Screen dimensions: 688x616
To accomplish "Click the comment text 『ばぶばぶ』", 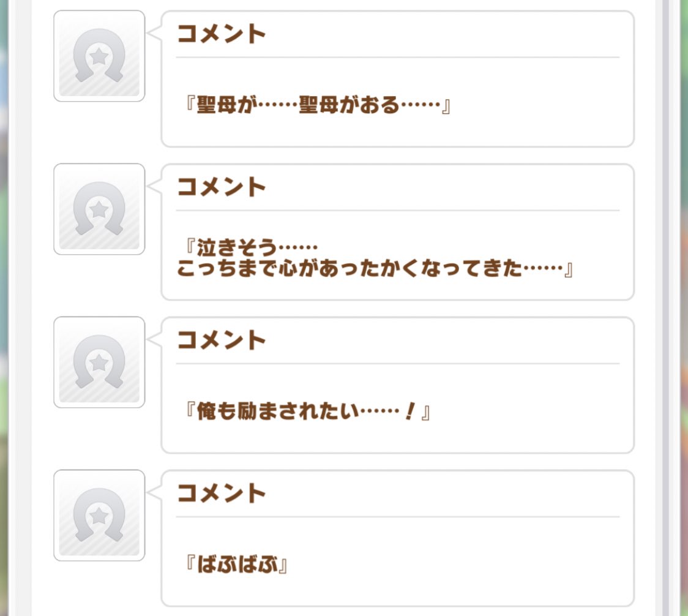I will point(237,565).
